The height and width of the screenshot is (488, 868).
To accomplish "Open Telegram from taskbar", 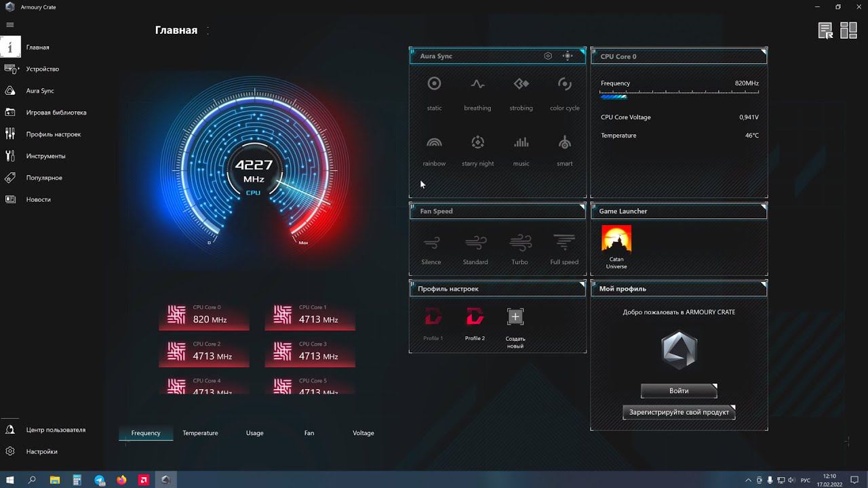I will (100, 480).
